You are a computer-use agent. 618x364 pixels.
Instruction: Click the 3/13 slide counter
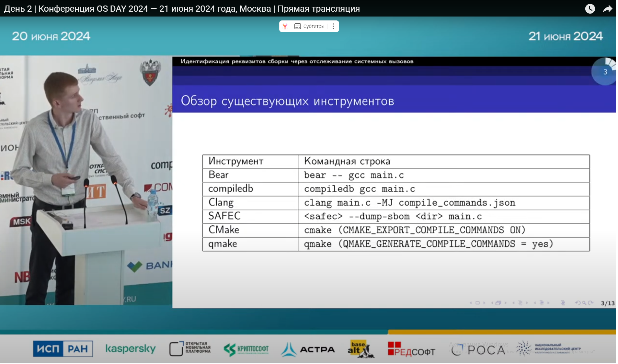coord(607,303)
